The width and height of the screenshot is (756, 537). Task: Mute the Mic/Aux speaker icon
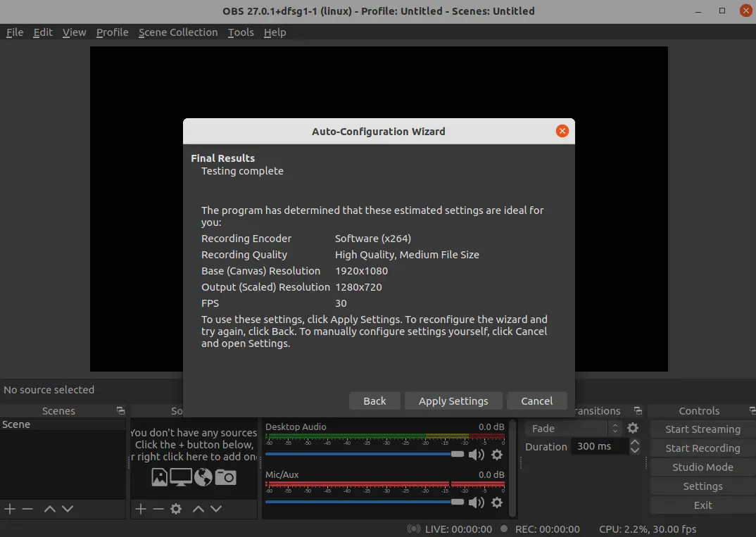coord(477,503)
